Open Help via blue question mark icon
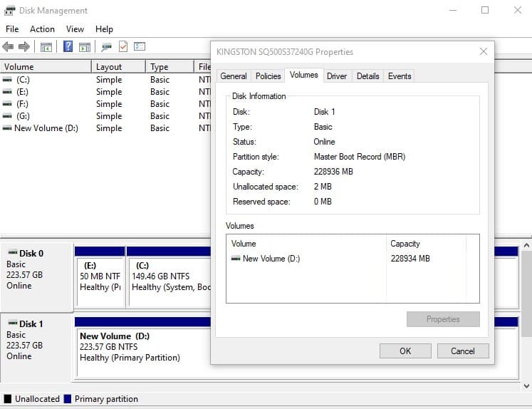The height and width of the screenshot is (409, 532). [68, 47]
